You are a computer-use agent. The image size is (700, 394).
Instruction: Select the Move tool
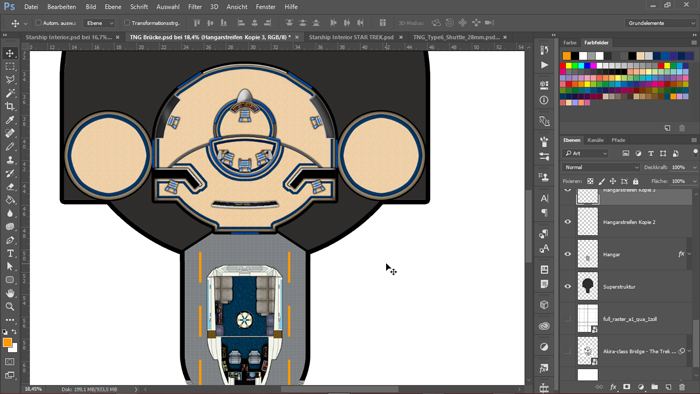[10, 53]
